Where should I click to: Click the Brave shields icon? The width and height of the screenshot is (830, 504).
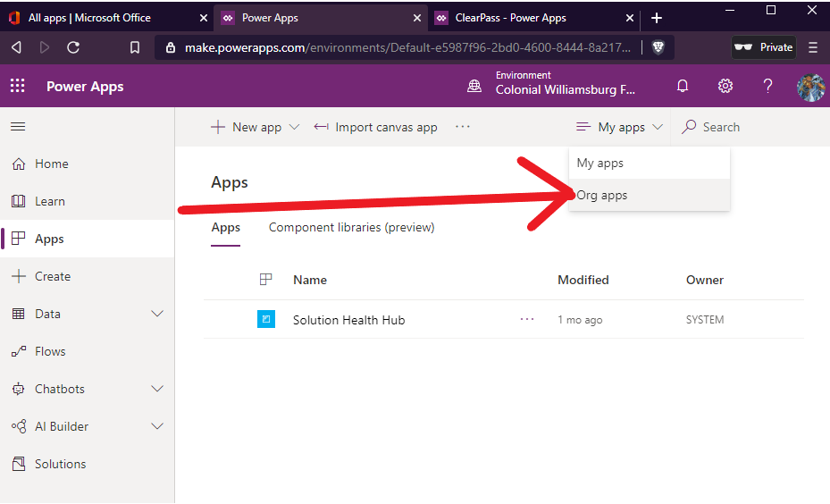pos(658,47)
